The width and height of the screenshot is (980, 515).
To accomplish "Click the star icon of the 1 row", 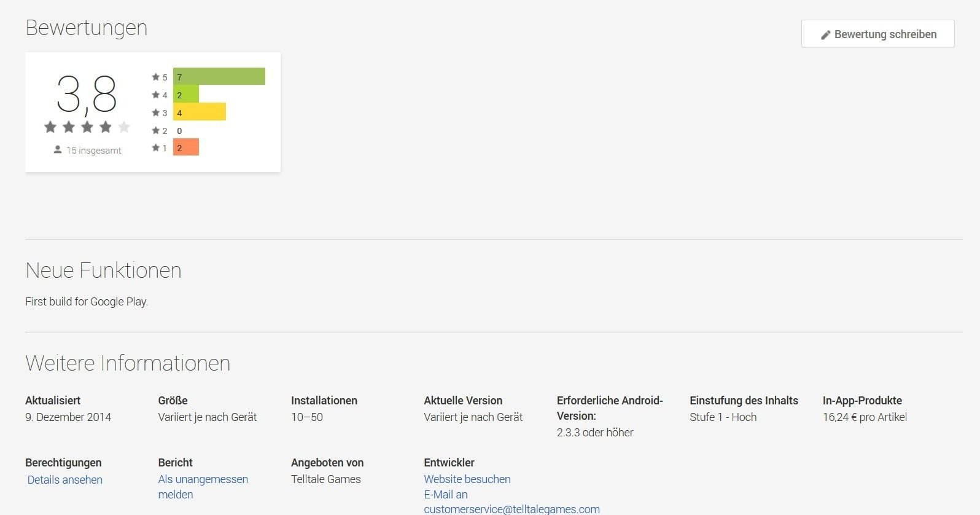I will point(155,147).
